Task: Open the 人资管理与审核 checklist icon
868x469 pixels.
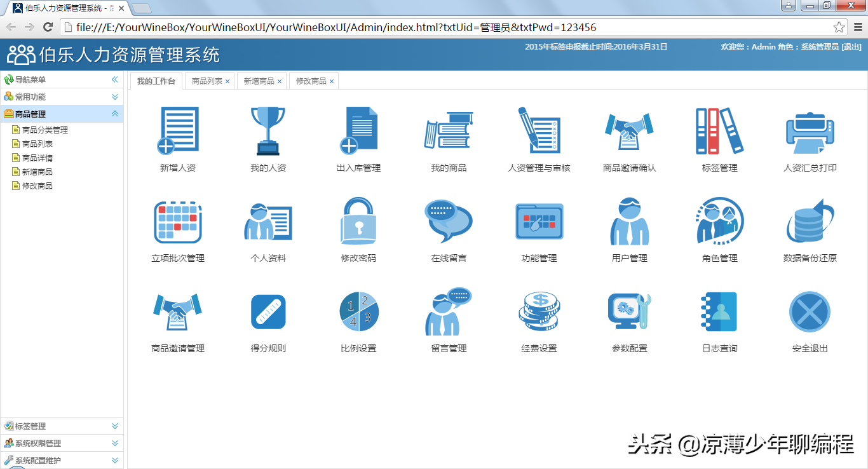Action: [x=539, y=131]
